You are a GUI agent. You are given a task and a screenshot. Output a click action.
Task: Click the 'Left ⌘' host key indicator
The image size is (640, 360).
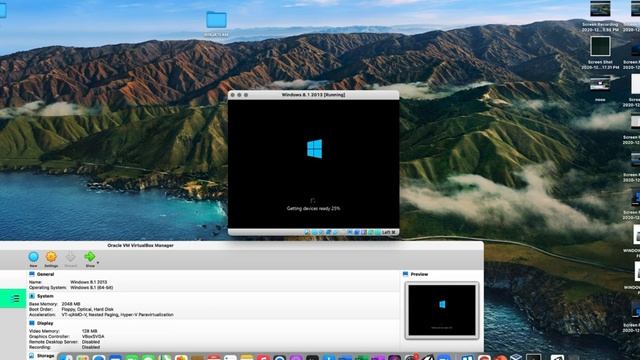click(389, 232)
